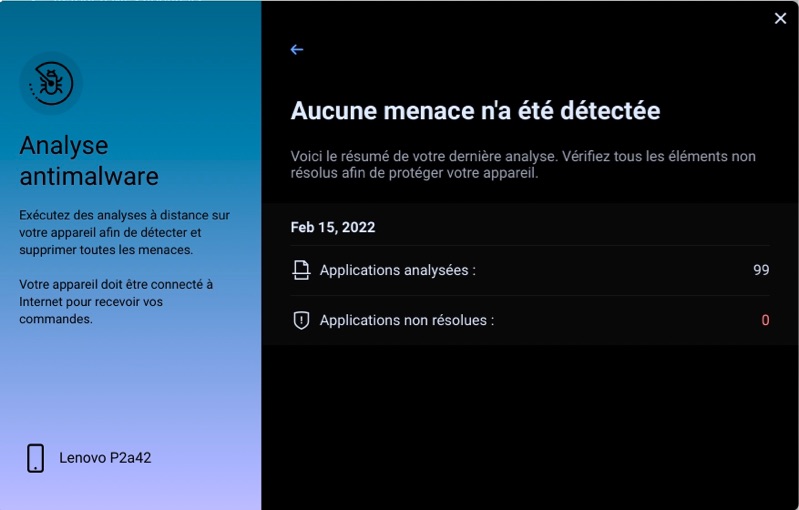Click the phone device icon
This screenshot has height=510, width=799.
coord(35,458)
